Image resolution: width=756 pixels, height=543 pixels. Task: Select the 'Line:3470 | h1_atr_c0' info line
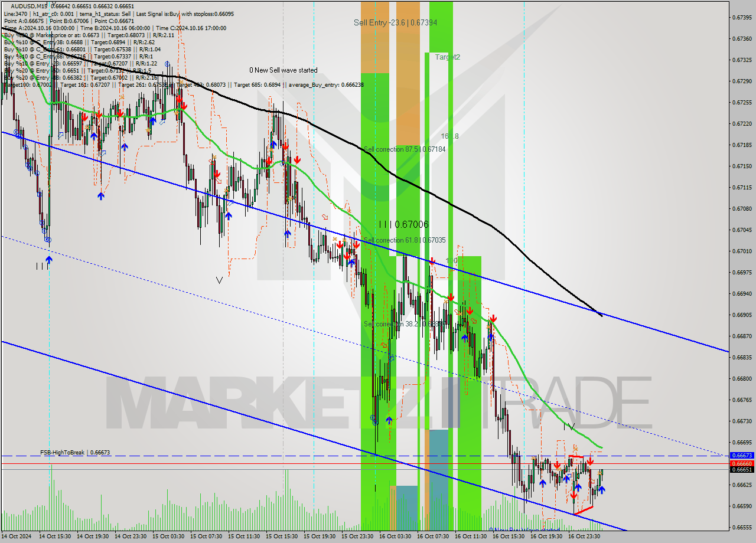[x=119, y=14]
